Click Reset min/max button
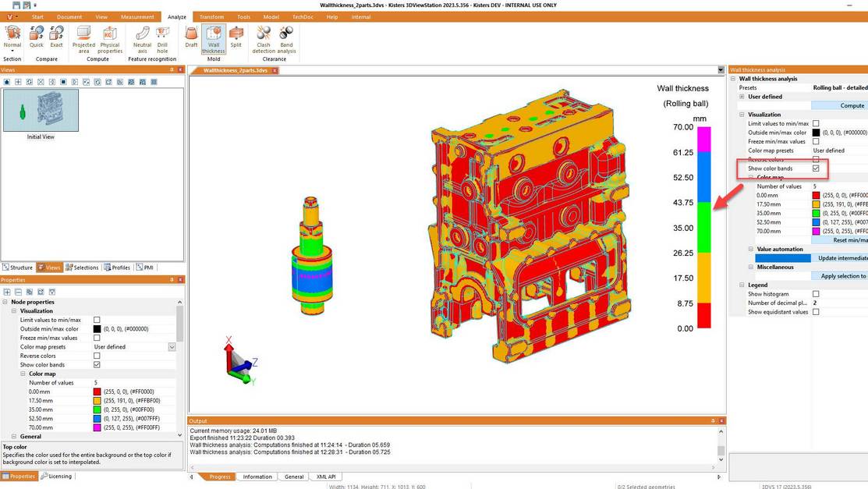This screenshot has width=868, height=489. [840, 240]
